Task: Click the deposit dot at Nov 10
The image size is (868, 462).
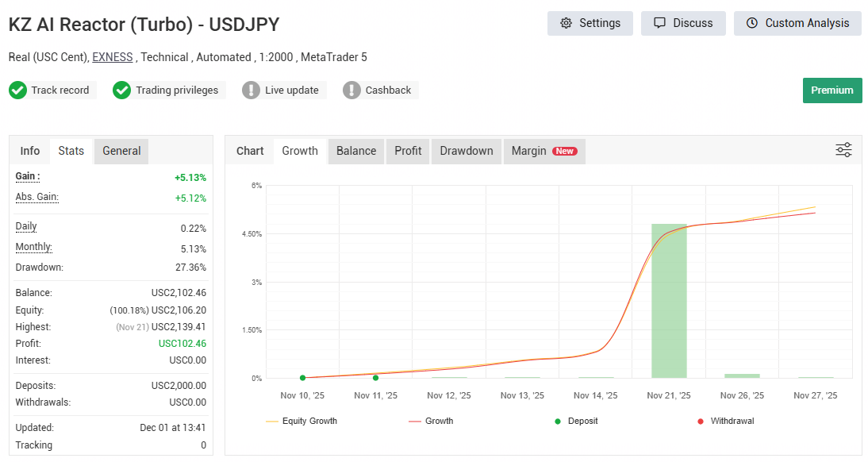Action: [x=302, y=378]
